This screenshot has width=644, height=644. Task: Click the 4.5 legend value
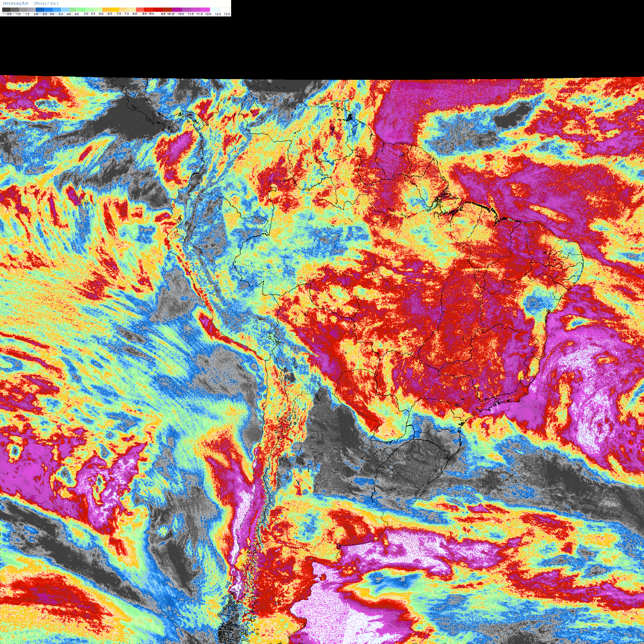[x=77, y=14]
